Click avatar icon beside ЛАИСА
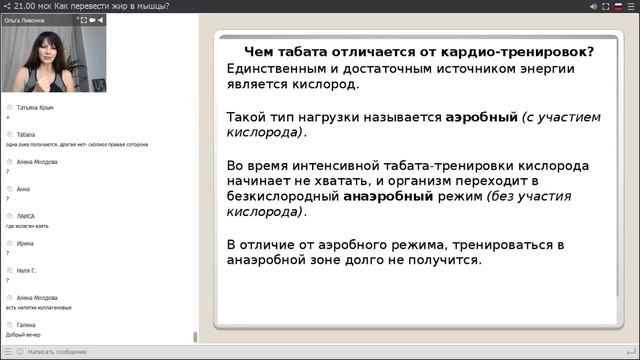This screenshot has height=360, width=640. click(10, 216)
